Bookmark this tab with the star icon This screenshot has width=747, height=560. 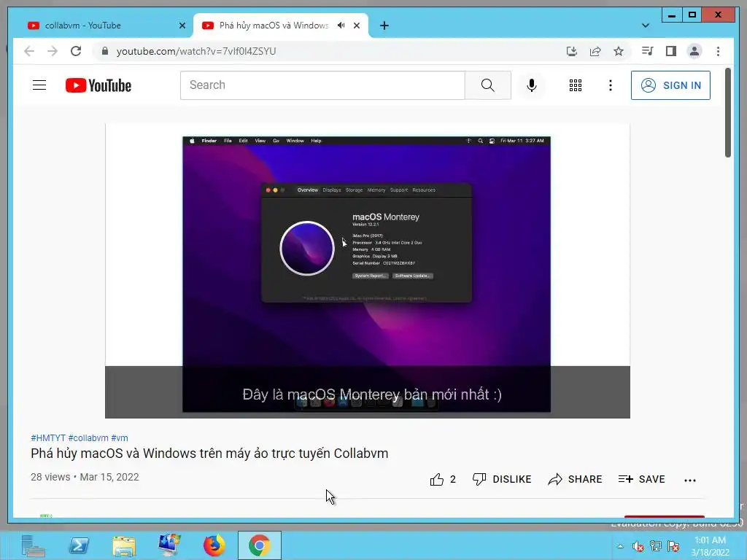click(x=619, y=51)
